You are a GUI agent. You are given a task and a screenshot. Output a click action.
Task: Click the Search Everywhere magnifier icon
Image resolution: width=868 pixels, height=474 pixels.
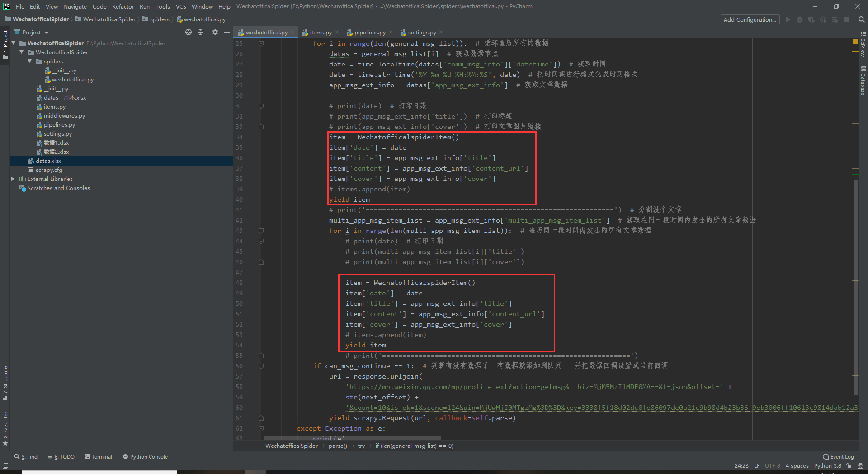coord(861,19)
